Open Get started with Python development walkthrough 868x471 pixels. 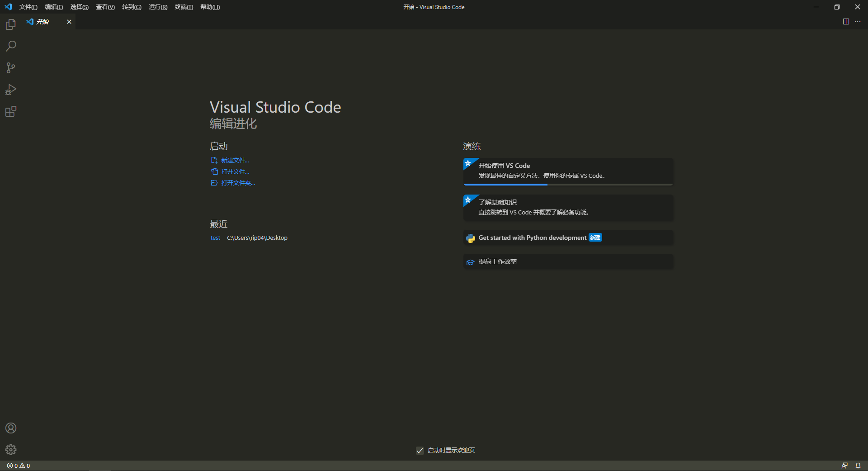tap(568, 238)
